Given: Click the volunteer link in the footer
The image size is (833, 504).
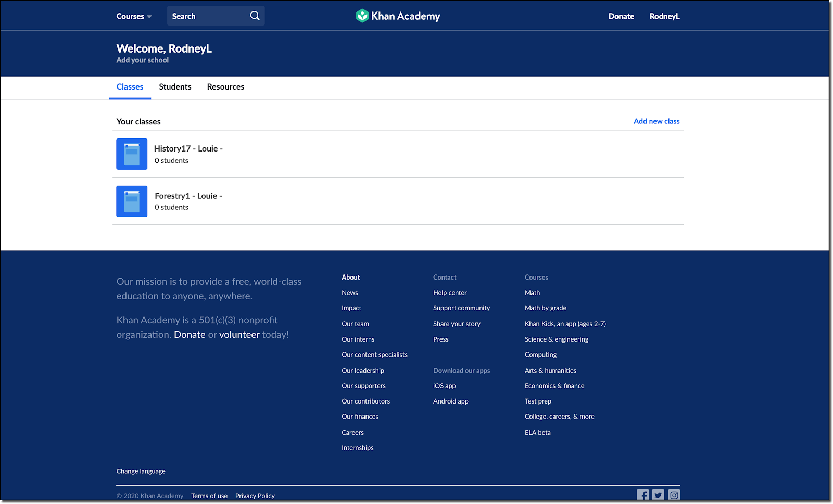Looking at the screenshot, I should click(239, 334).
